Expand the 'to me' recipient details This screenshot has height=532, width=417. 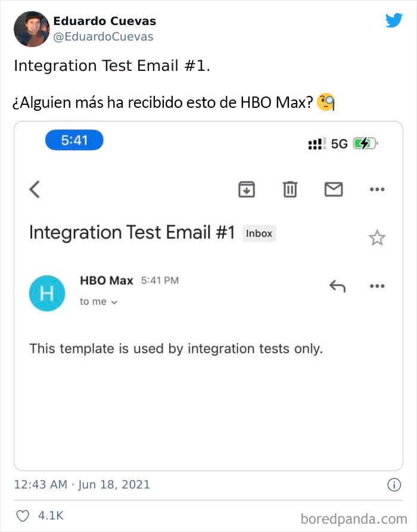[98, 301]
